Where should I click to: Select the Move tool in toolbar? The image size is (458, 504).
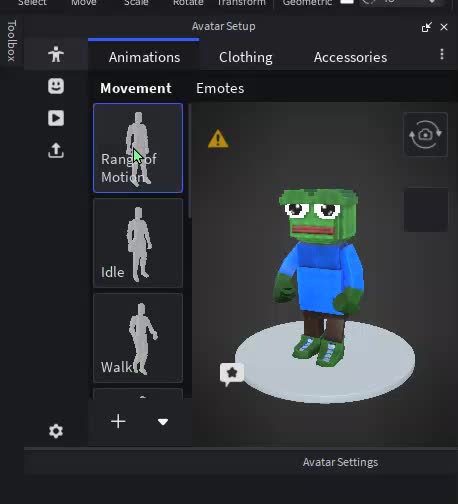pos(84,3)
